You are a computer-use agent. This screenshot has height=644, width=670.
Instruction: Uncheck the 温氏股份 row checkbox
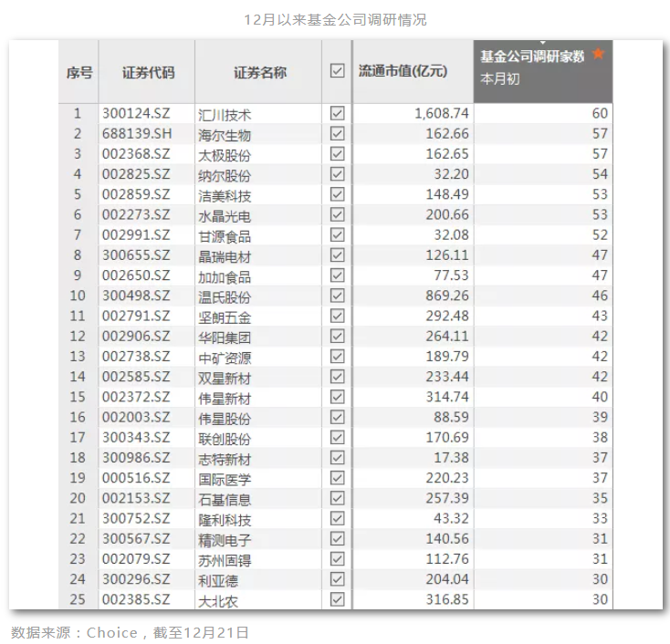[337, 296]
